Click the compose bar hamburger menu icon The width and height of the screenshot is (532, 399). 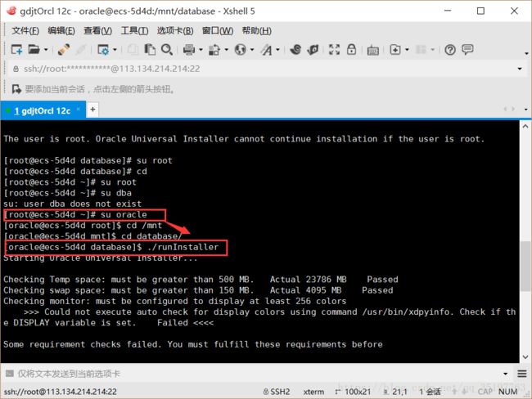coord(522,374)
